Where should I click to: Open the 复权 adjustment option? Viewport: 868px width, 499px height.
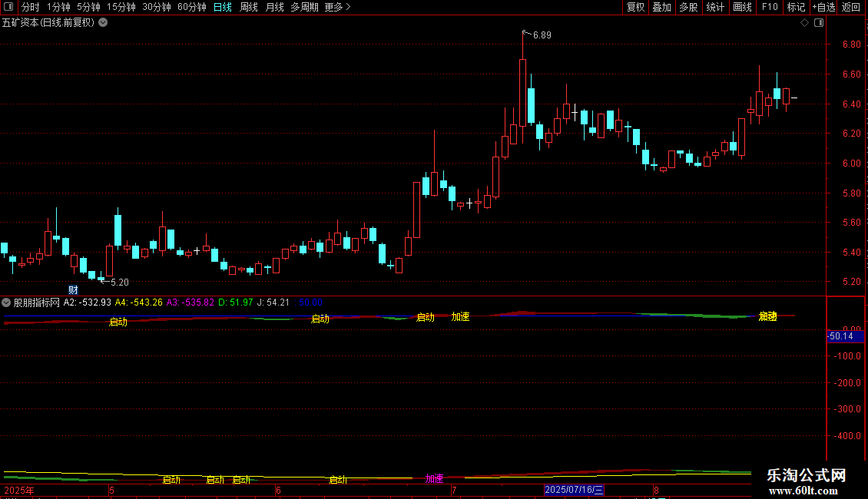point(635,7)
